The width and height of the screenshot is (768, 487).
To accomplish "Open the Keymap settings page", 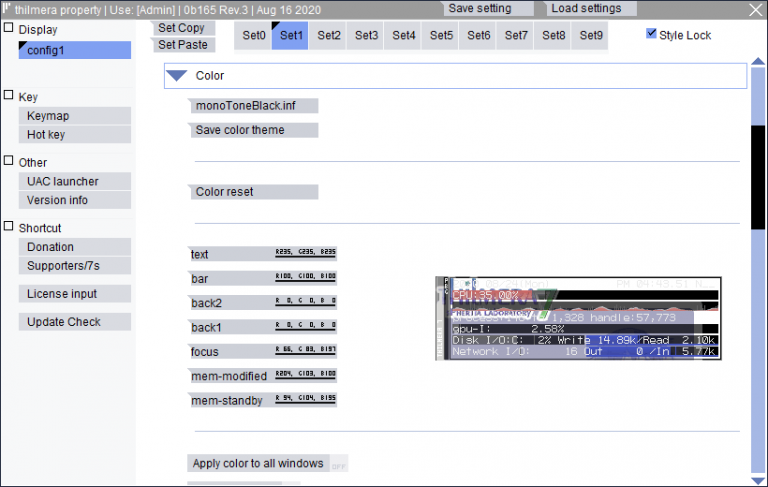I will click(74, 116).
